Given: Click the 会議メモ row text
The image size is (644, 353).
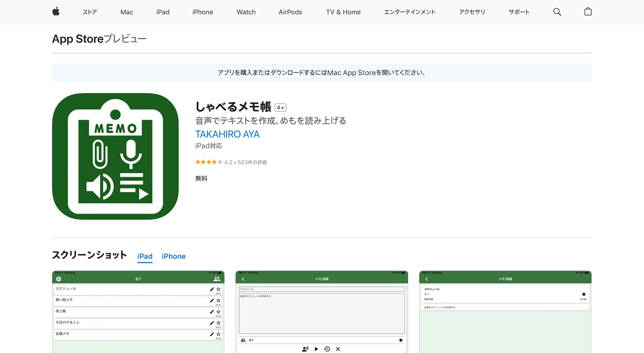Looking at the screenshot, I should click(x=62, y=334).
